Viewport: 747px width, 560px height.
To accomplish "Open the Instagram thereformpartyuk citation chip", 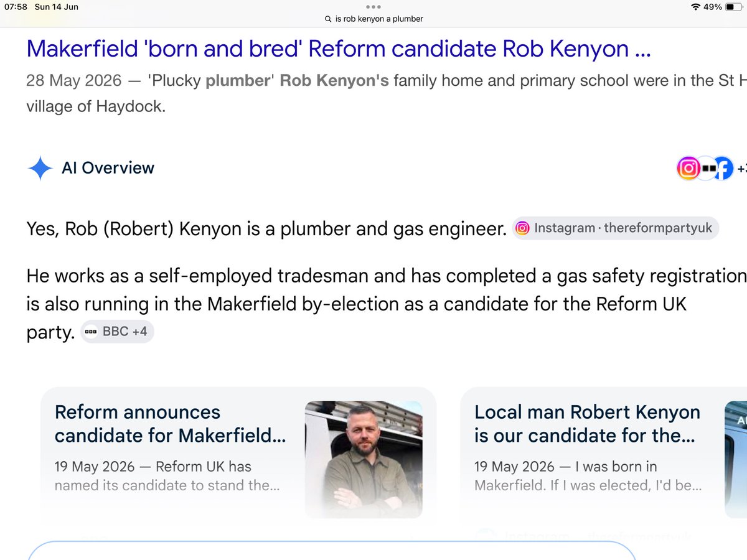I will (x=616, y=228).
